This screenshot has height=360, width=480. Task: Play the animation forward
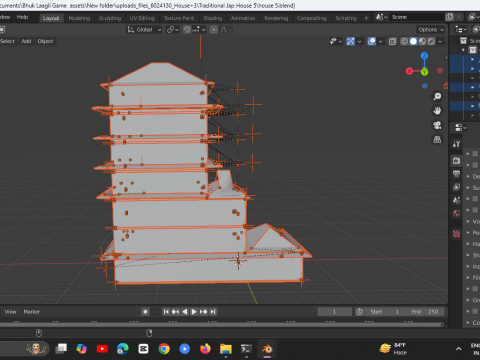(x=194, y=312)
